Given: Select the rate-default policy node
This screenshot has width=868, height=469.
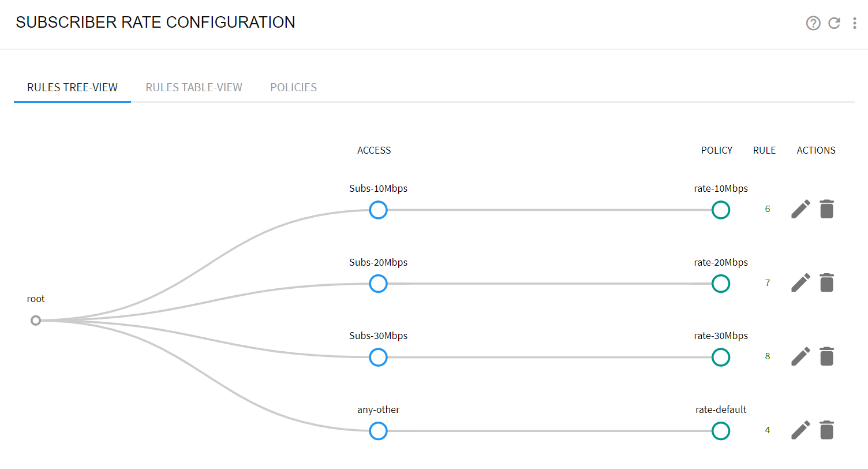Looking at the screenshot, I should click(x=721, y=431).
